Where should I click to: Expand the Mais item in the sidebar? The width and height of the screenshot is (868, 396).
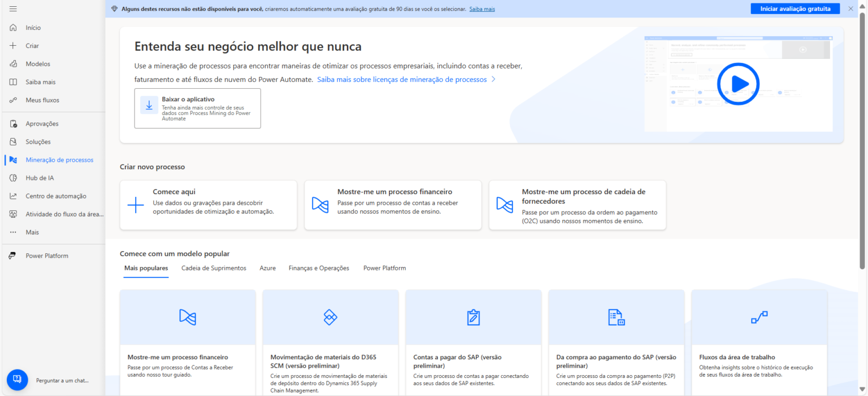12,232
